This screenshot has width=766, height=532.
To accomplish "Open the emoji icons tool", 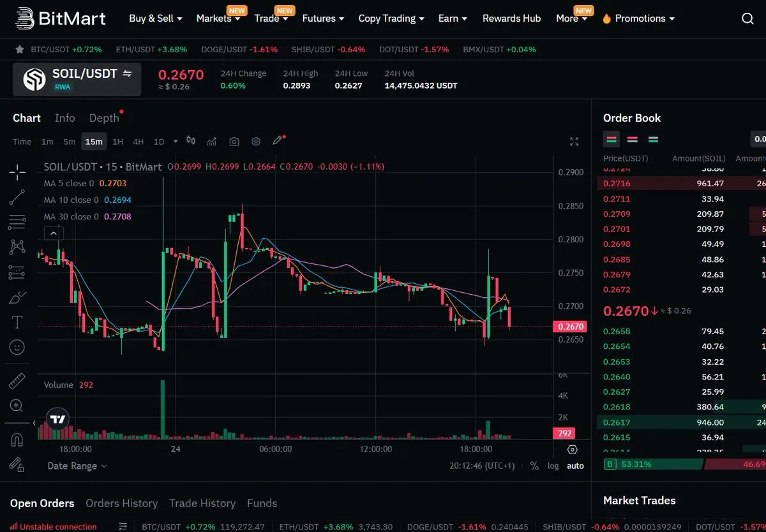I will click(17, 347).
